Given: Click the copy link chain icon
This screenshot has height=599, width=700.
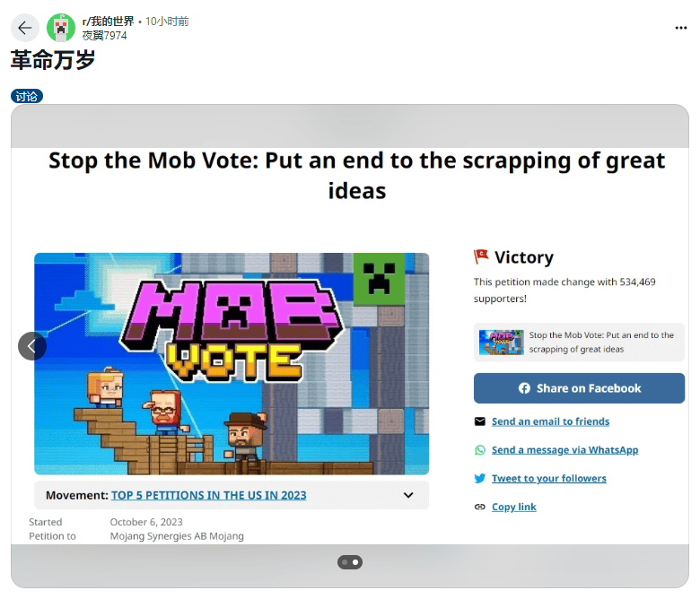Looking at the screenshot, I should pyautogui.click(x=480, y=507).
